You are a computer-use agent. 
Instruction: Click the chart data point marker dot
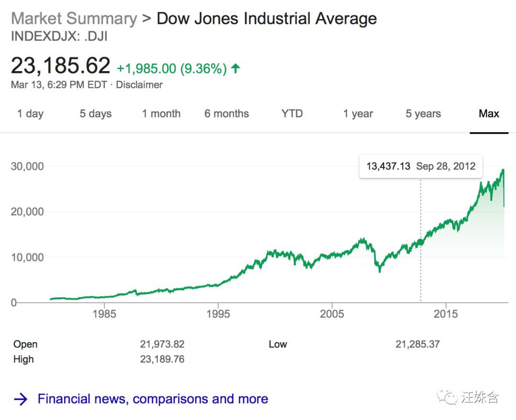click(420, 241)
